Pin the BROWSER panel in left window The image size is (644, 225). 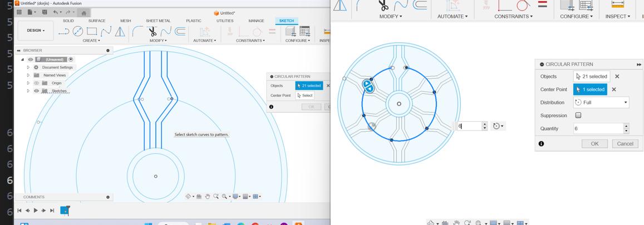[x=108, y=51]
